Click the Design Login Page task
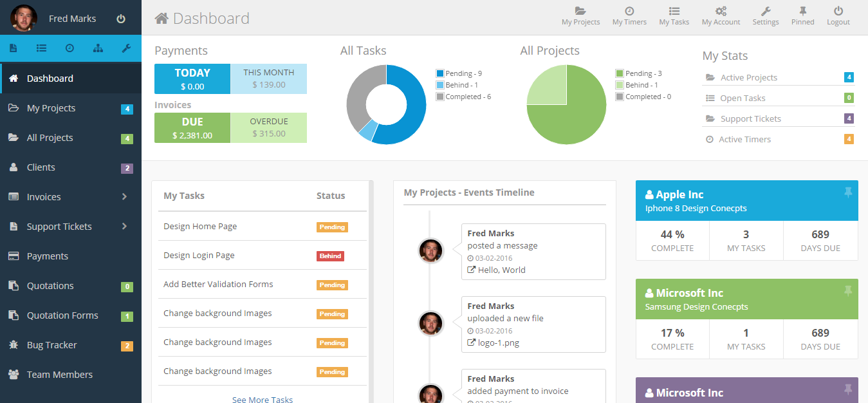The width and height of the screenshot is (868, 403). click(x=199, y=256)
